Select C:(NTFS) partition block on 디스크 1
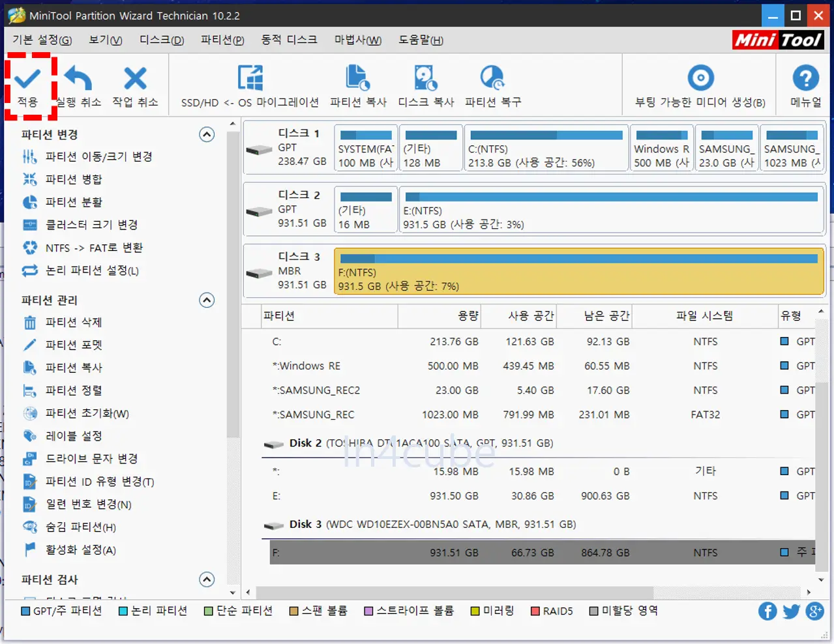Image resolution: width=834 pixels, height=644 pixels. [546, 149]
